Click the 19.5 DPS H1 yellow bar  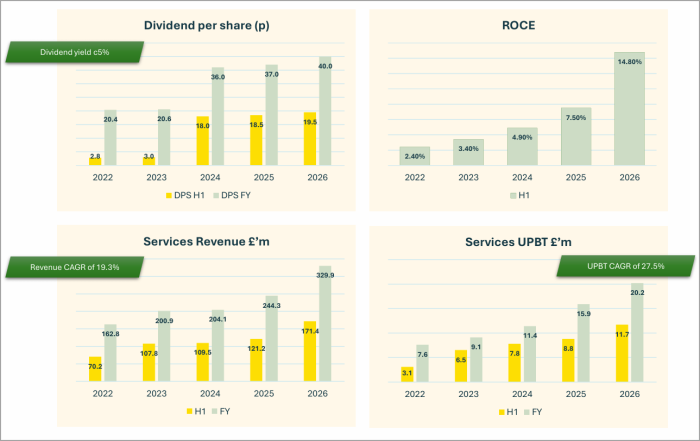(310, 139)
